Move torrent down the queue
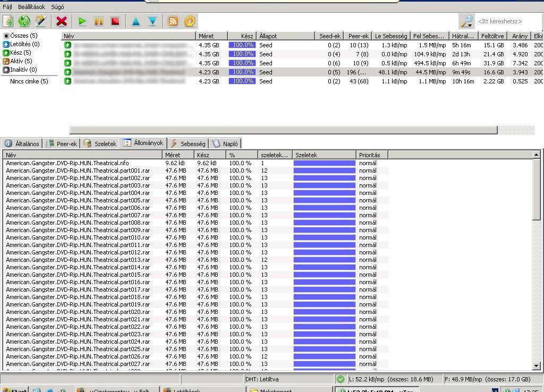Screen dimensions: 544x392 152,21
